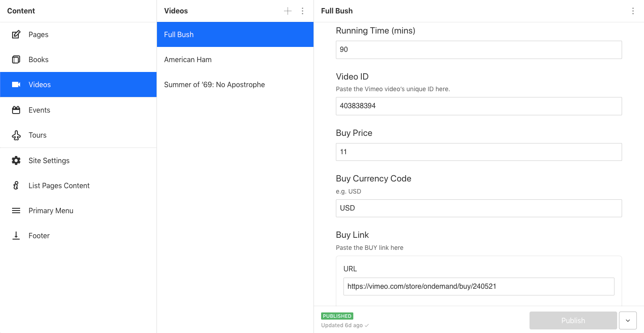
Task: Click the Publish button
Action: [573, 320]
